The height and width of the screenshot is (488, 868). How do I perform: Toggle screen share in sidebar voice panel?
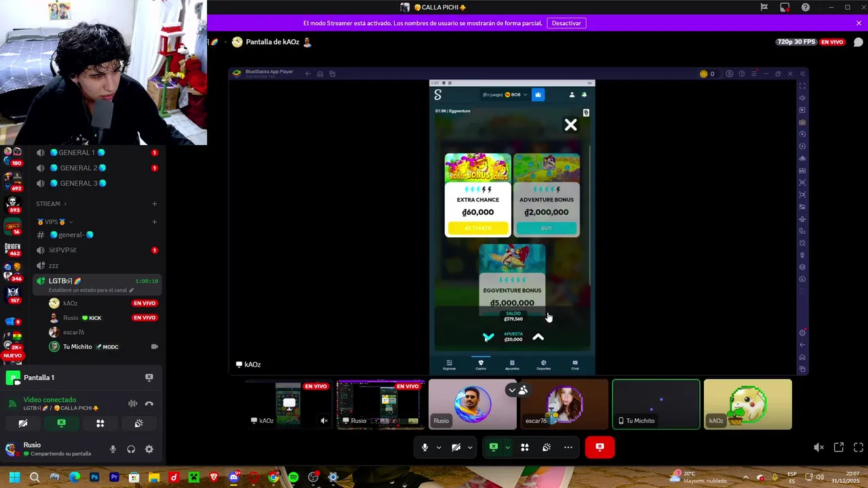tap(62, 424)
